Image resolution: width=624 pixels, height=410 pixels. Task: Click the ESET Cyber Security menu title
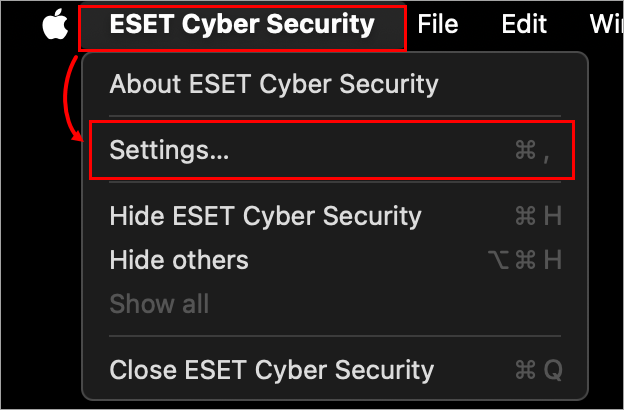242,24
